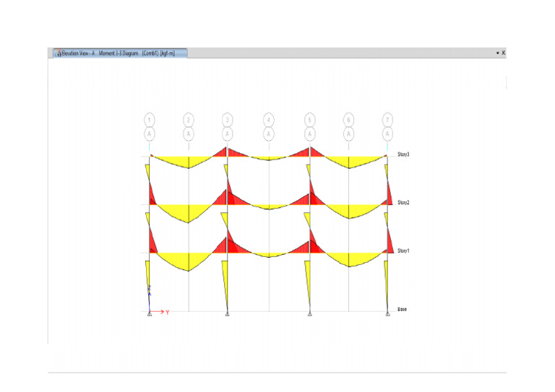Click the blue Z axis label
The width and height of the screenshot is (555, 392).
[150, 287]
